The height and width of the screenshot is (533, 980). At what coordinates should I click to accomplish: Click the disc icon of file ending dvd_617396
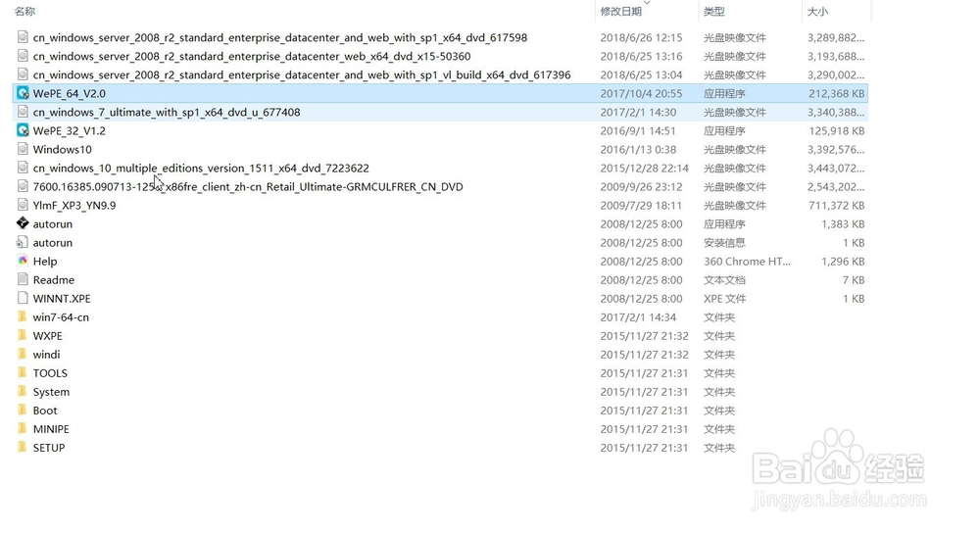tap(23, 75)
